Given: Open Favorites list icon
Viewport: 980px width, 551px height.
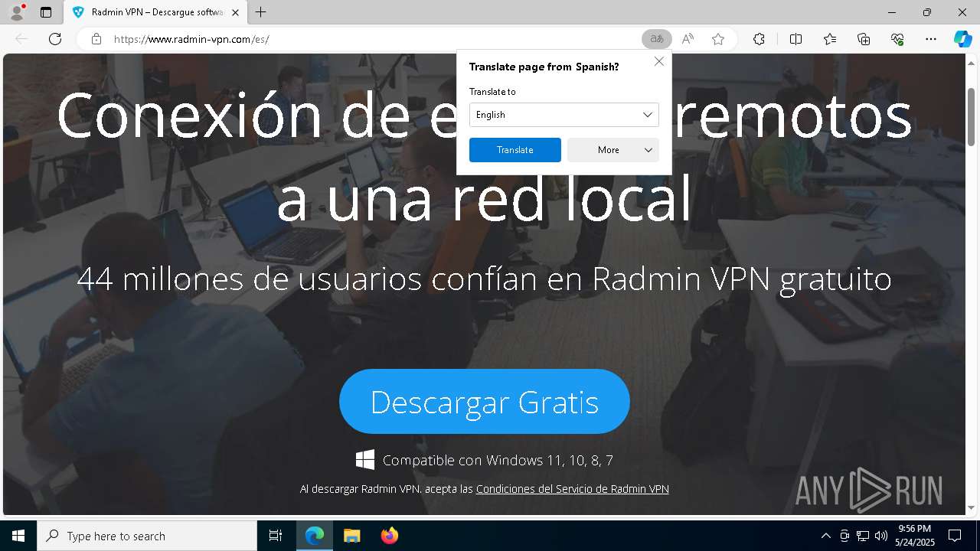Looking at the screenshot, I should [830, 39].
